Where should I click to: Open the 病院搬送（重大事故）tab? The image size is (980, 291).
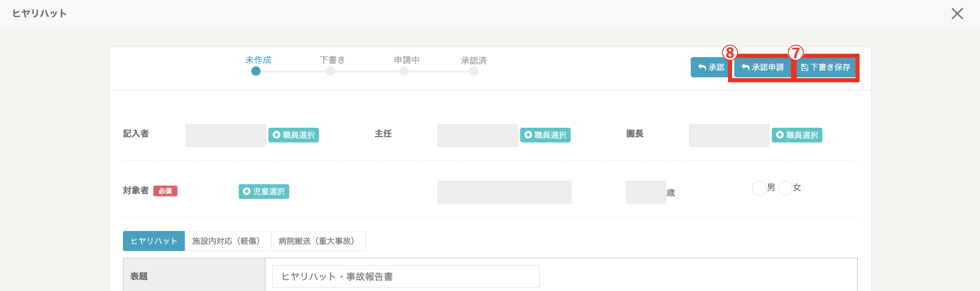(318, 241)
